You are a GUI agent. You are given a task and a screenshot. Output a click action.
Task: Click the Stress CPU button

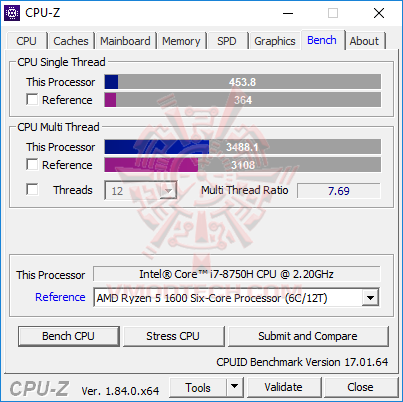(173, 336)
